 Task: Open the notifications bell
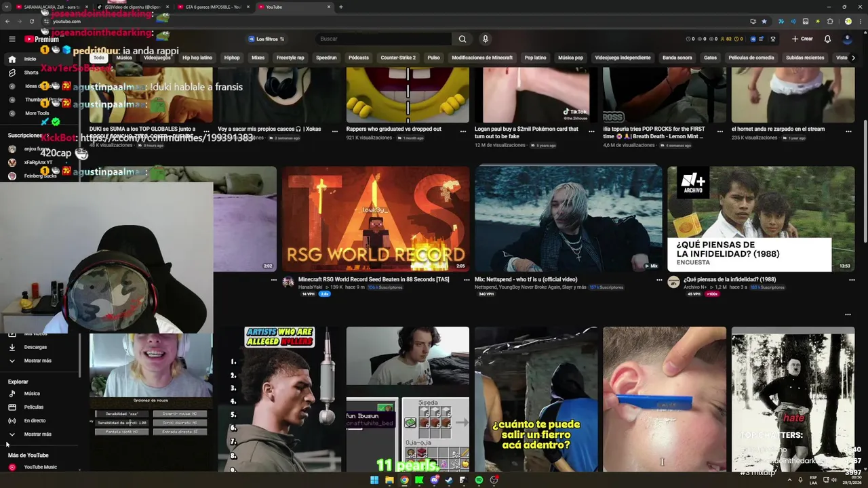[827, 39]
